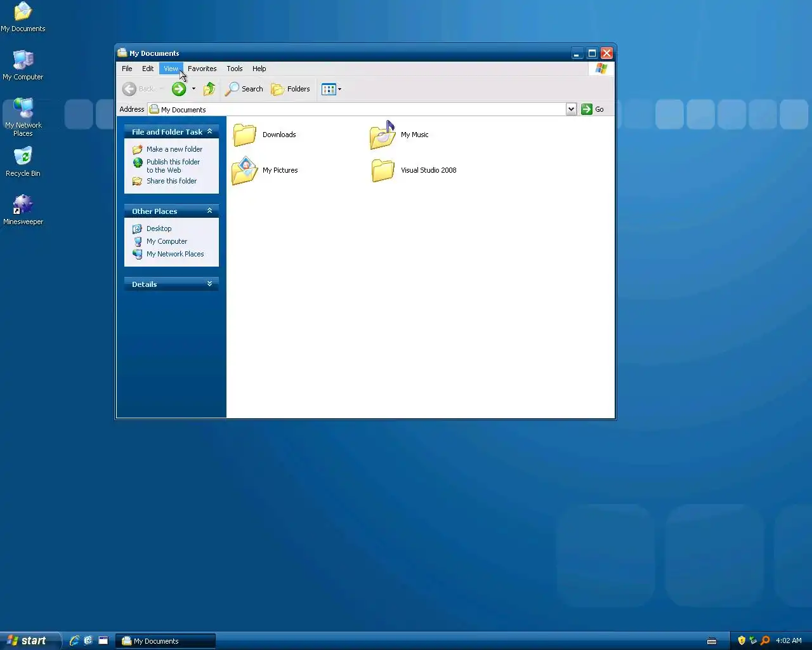Click the Up folder toolbar icon
The width and height of the screenshot is (812, 650).
tap(209, 89)
